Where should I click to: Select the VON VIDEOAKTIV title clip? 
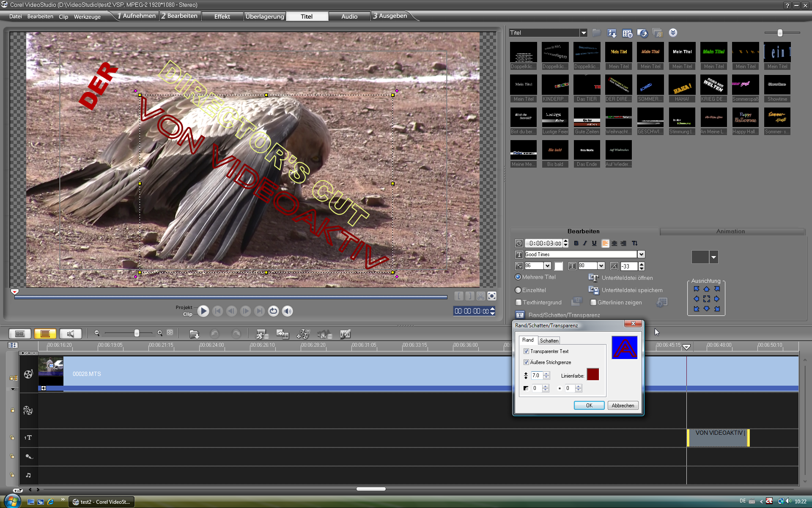[718, 438]
